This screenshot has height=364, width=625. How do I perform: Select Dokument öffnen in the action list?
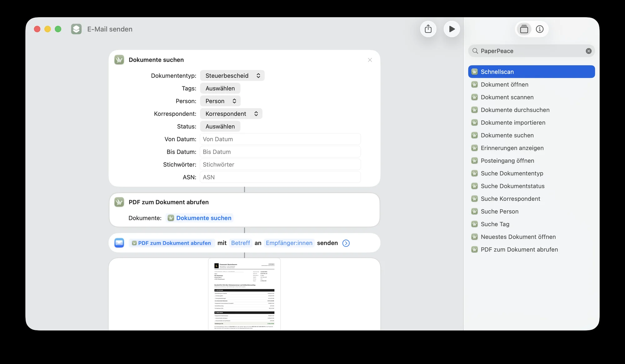click(531, 84)
